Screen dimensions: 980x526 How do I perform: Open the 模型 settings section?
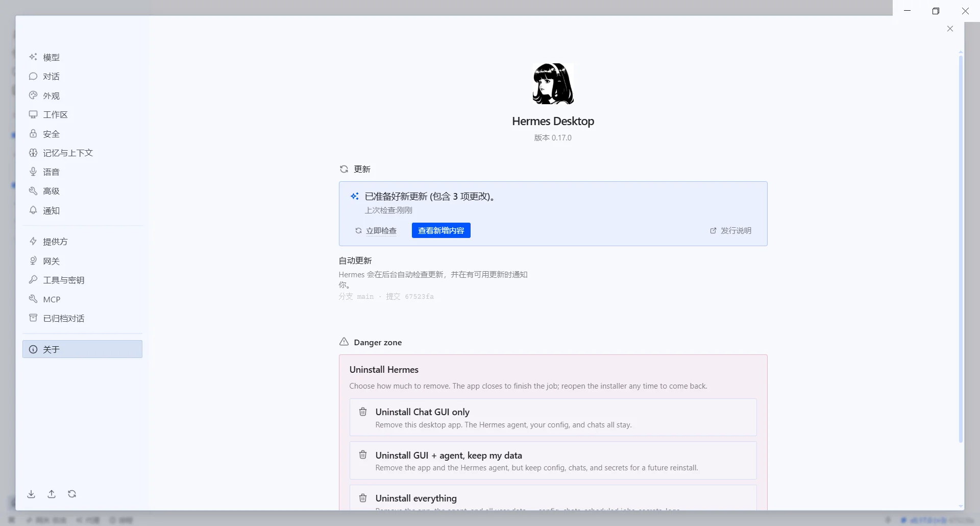pos(82,57)
